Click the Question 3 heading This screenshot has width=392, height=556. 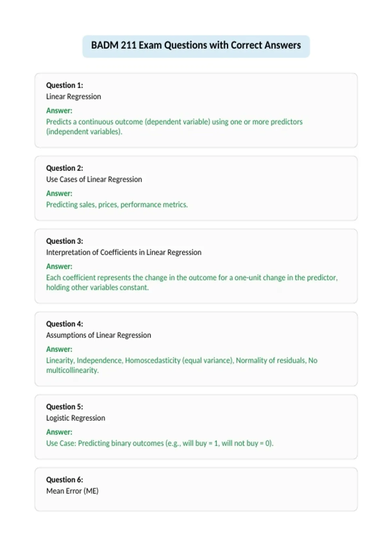(x=65, y=241)
